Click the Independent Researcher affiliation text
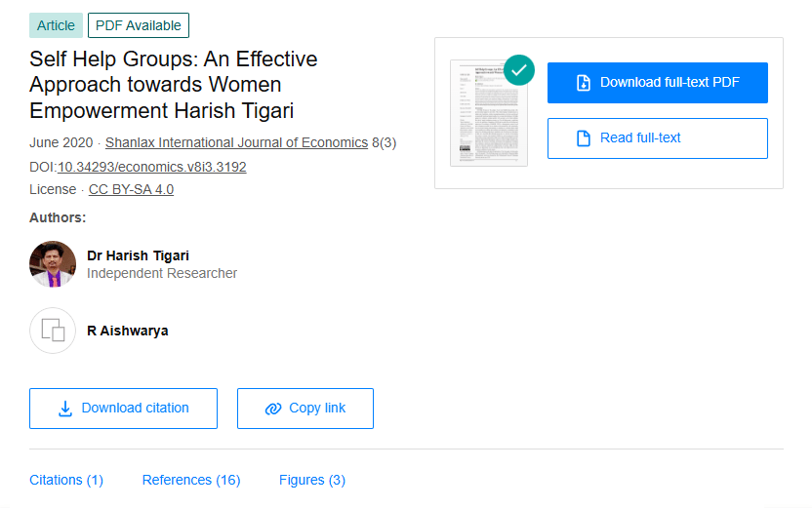 pos(162,274)
